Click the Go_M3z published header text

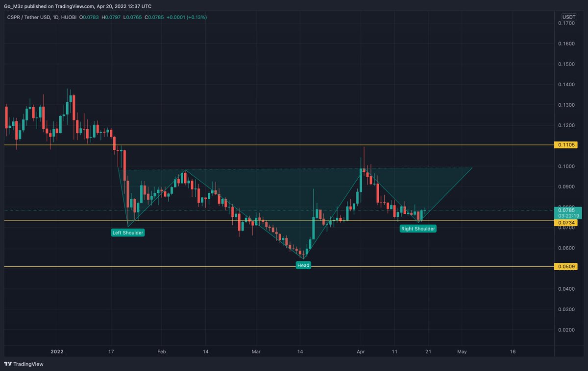pyautogui.click(x=78, y=6)
